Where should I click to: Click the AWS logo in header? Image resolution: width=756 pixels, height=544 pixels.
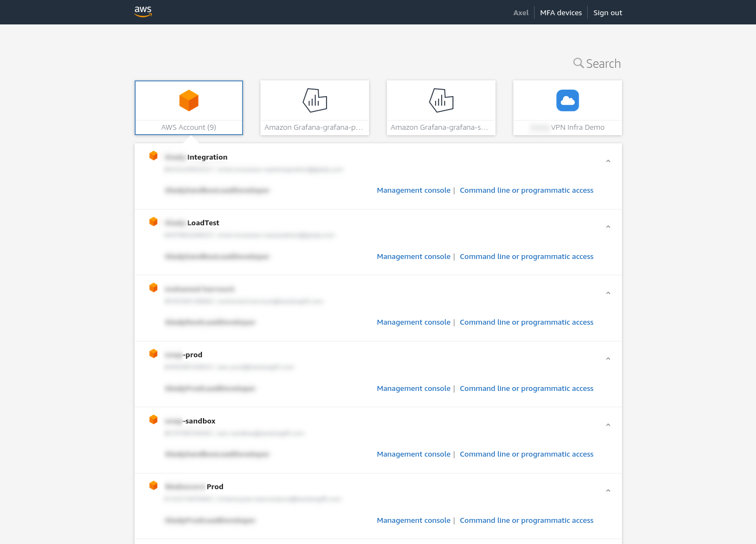tap(143, 11)
